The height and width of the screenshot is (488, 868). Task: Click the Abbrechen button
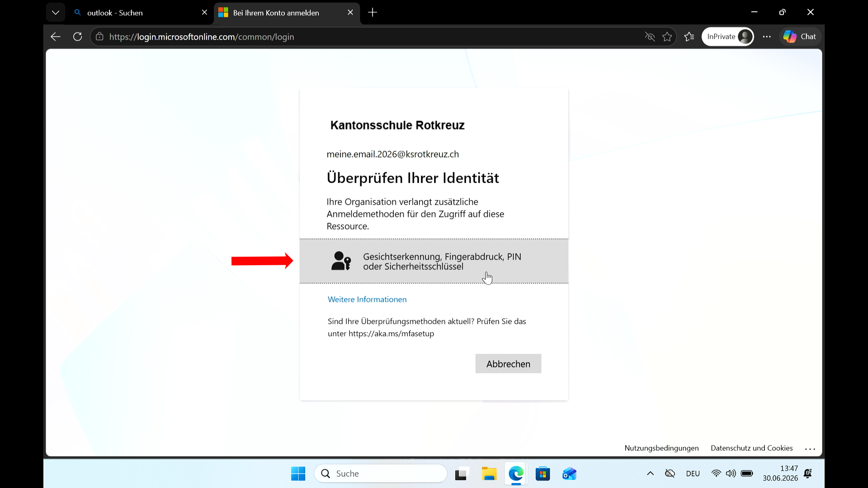[508, 364]
